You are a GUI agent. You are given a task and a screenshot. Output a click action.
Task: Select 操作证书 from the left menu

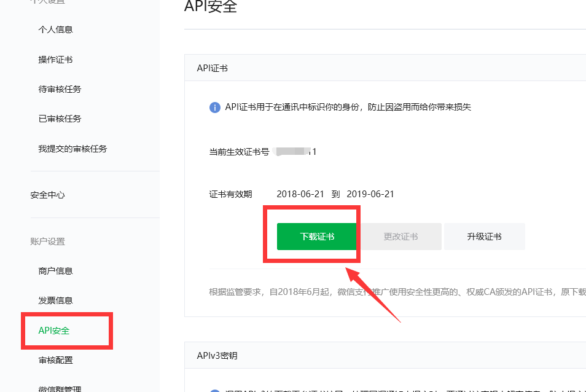point(55,60)
